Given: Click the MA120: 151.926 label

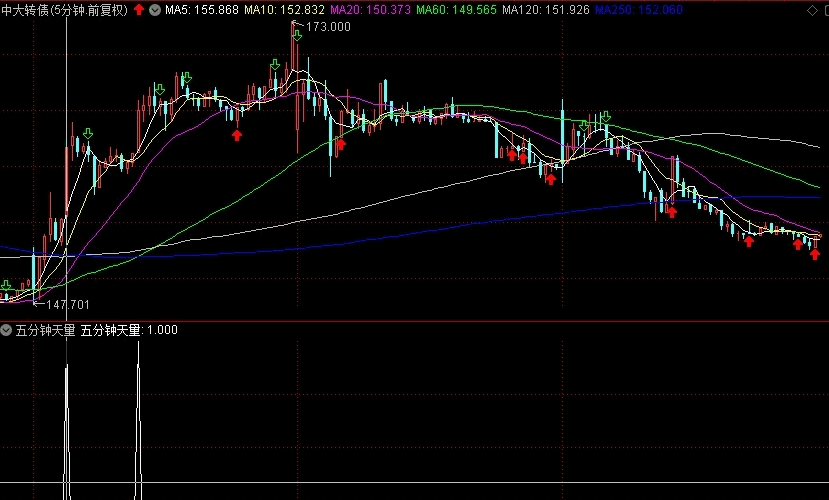Looking at the screenshot, I should coord(546,10).
